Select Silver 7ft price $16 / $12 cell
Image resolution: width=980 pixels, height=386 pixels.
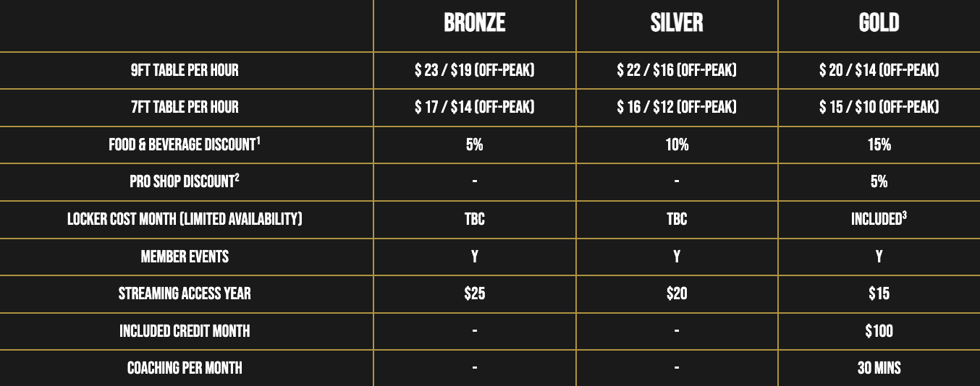677,107
